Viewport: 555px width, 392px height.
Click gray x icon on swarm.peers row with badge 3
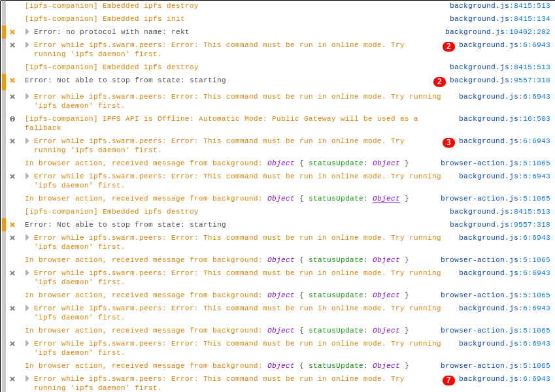12,141
